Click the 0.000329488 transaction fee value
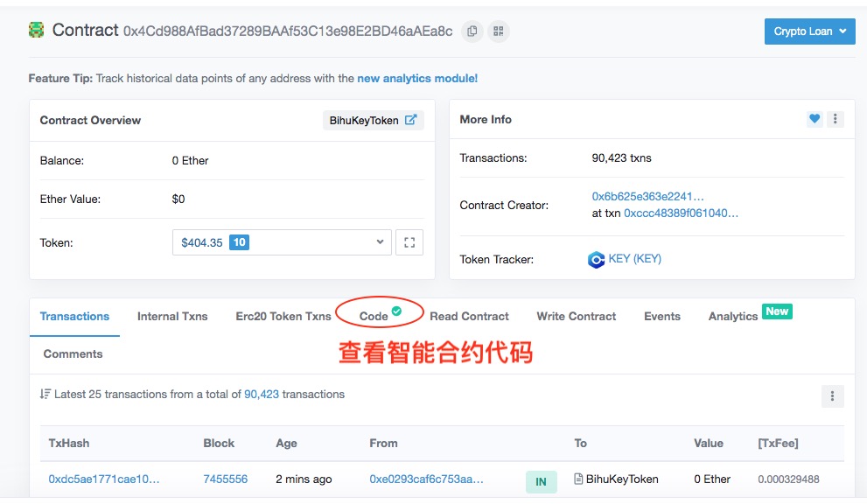Screen dimensions: 867x504 pos(788,479)
